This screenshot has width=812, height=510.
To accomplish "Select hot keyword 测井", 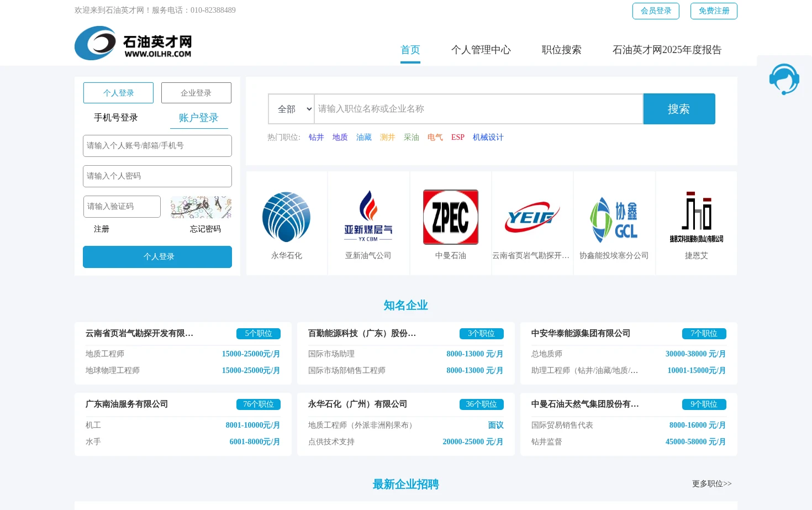I will coord(387,137).
